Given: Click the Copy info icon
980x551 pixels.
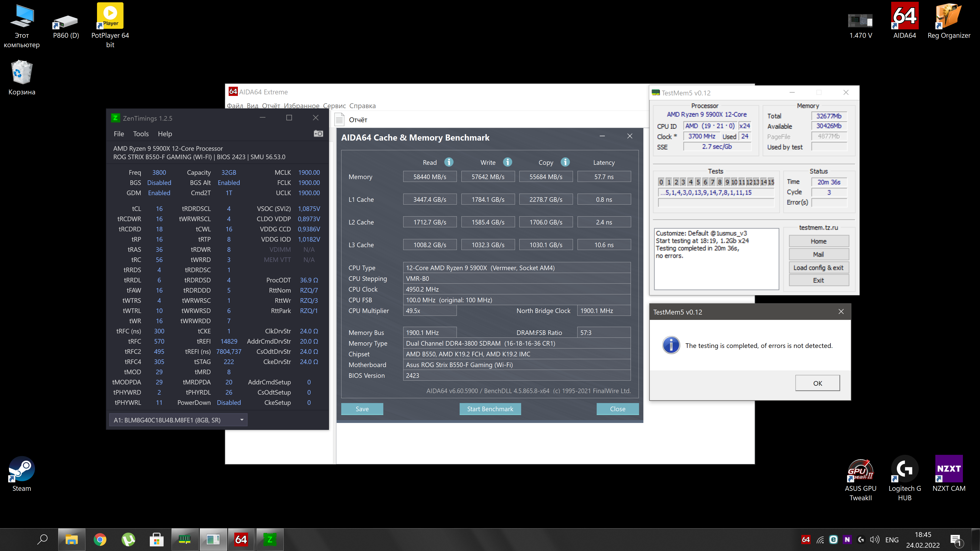Looking at the screenshot, I should pos(565,162).
